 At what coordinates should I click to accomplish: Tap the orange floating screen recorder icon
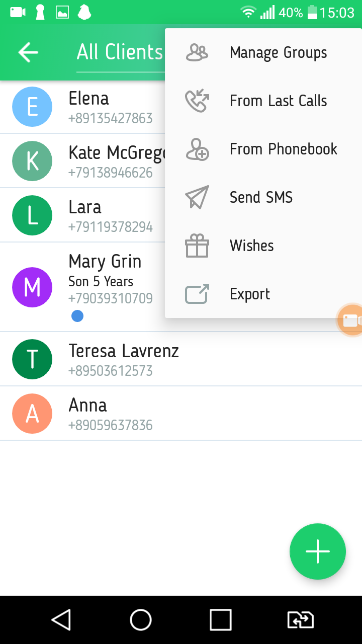[x=350, y=320]
